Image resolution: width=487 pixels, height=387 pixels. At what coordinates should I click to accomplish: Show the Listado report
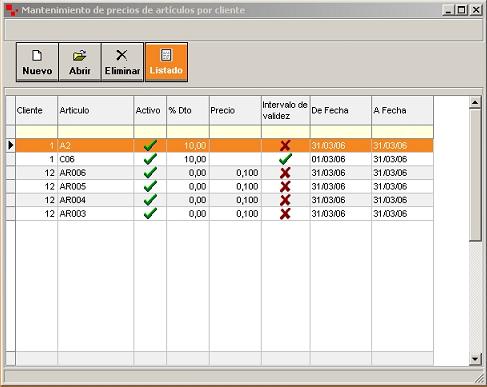[166, 62]
